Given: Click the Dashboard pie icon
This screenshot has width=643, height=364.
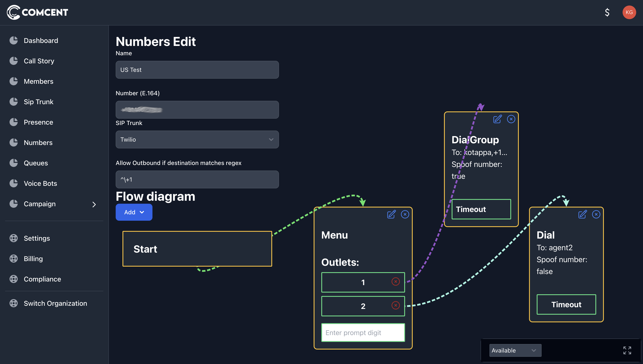Looking at the screenshot, I should [x=14, y=40].
